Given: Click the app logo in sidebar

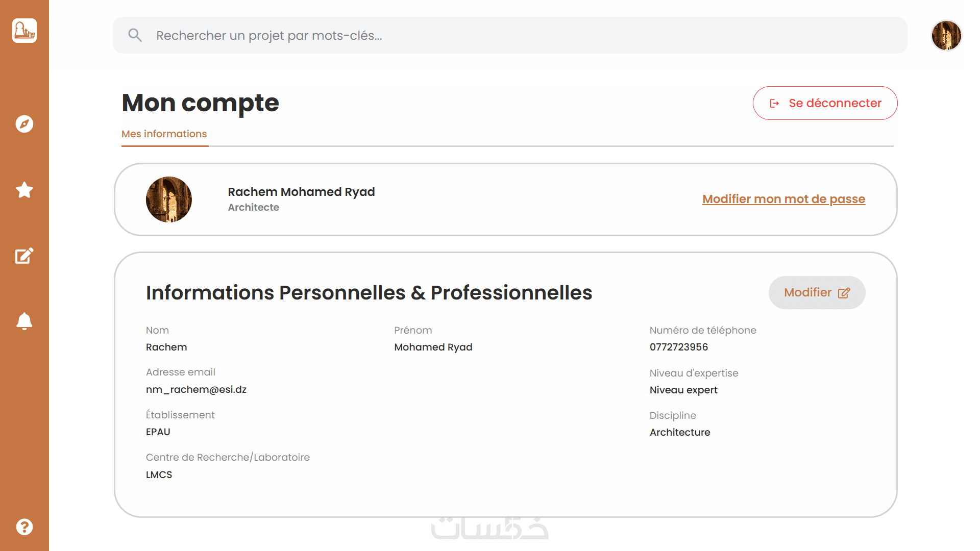Looking at the screenshot, I should (x=24, y=31).
